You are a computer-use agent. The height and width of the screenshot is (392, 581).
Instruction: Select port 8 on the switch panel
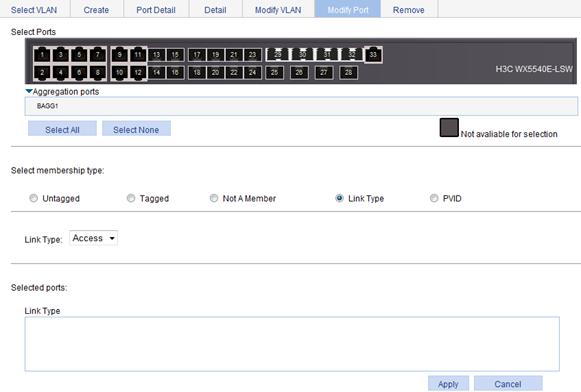click(98, 73)
